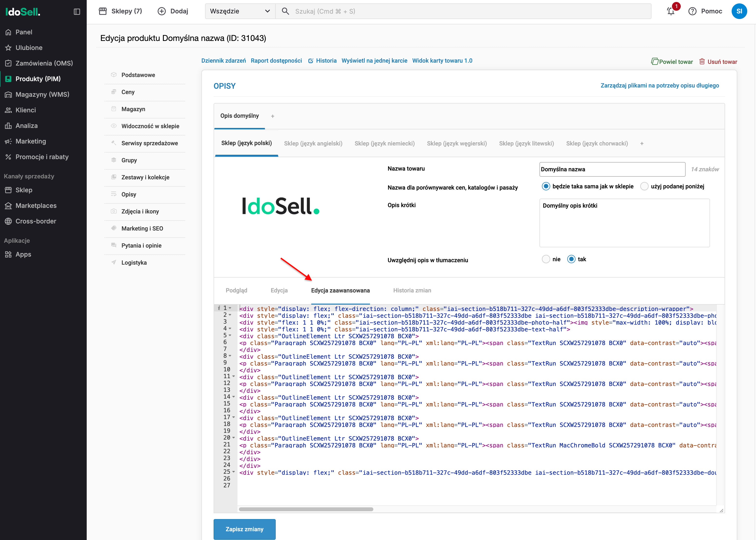Click the editor resize handle corner
The width and height of the screenshot is (756, 540).
click(721, 511)
